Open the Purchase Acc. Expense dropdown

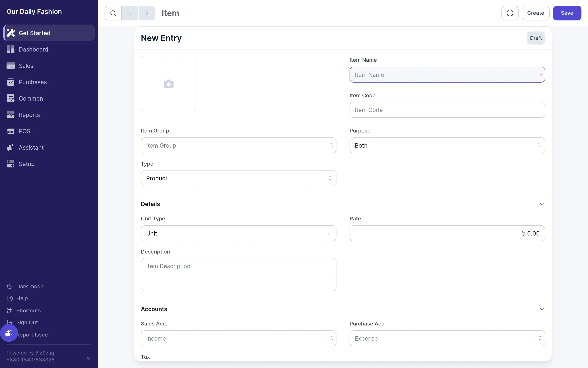click(447, 338)
